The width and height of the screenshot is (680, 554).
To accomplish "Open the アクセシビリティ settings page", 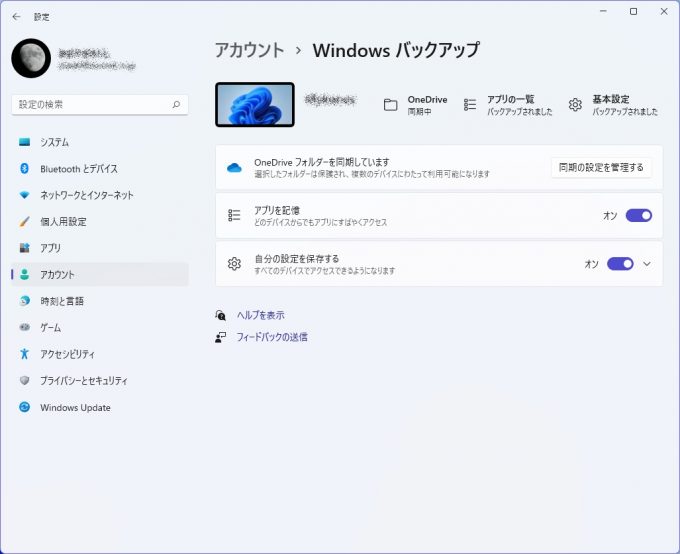I will 100,354.
